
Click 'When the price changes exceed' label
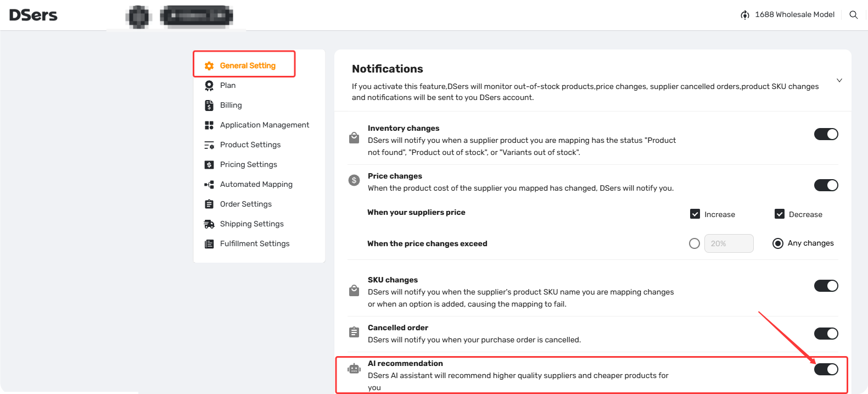pos(427,243)
